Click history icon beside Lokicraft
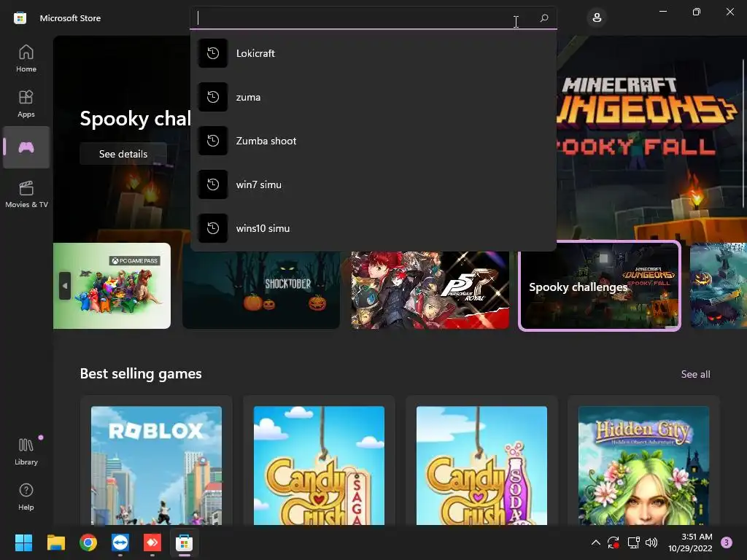This screenshot has width=747, height=560. (x=213, y=52)
